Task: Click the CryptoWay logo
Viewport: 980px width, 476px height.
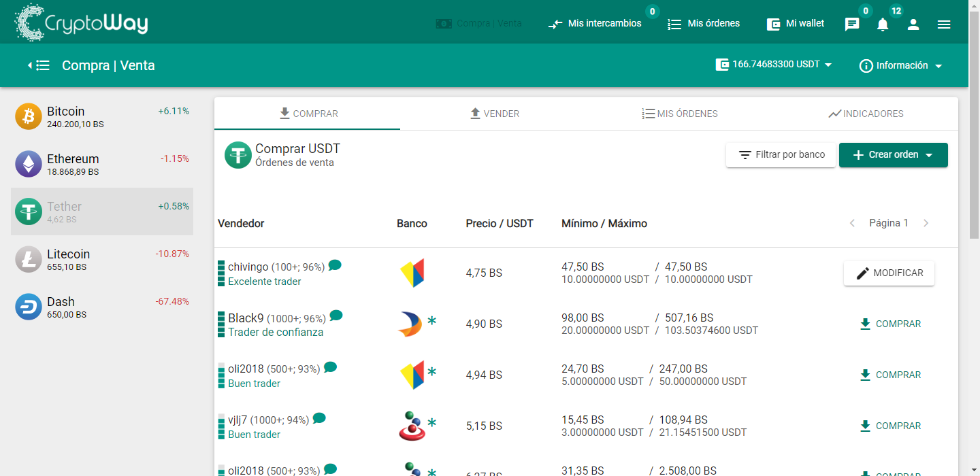Action: (x=81, y=22)
